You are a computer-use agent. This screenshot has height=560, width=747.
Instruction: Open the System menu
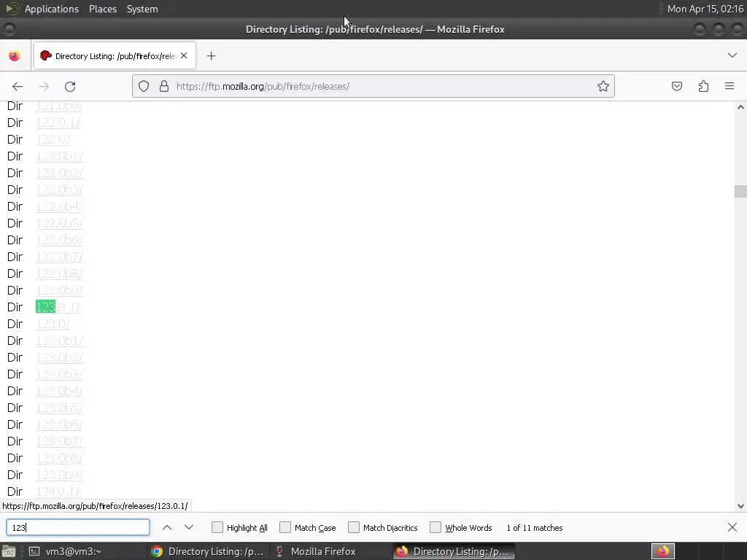click(x=142, y=9)
